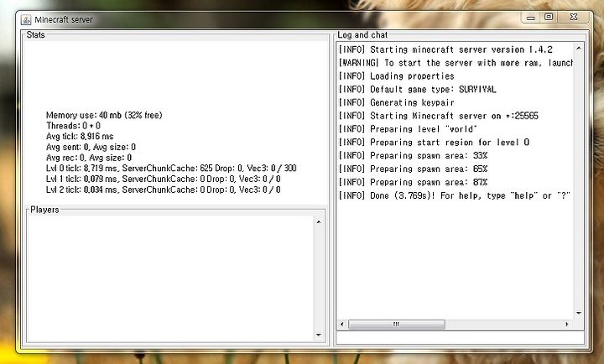Click the log panel scroll up arrow
The height and width of the screenshot is (364, 604).
(x=579, y=48)
